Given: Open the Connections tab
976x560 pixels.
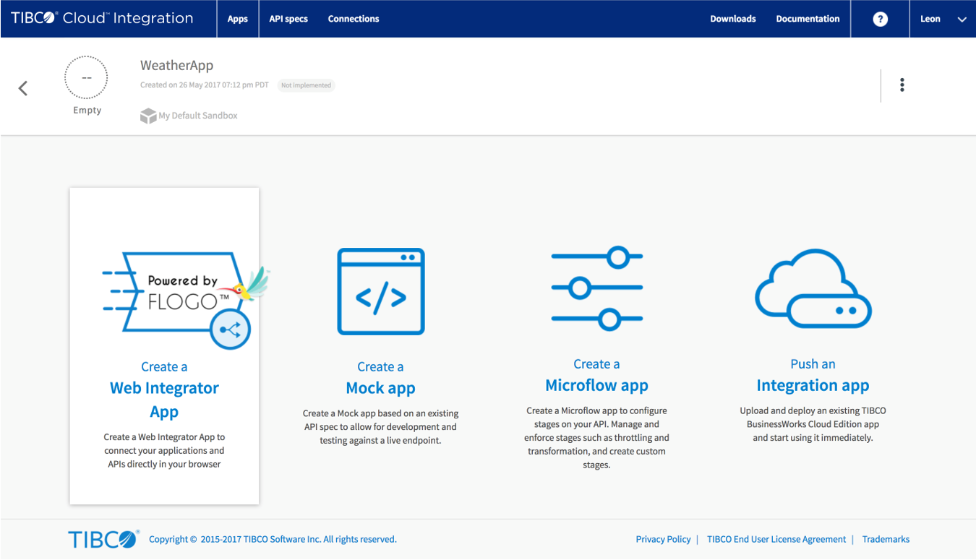Looking at the screenshot, I should 354,20.
